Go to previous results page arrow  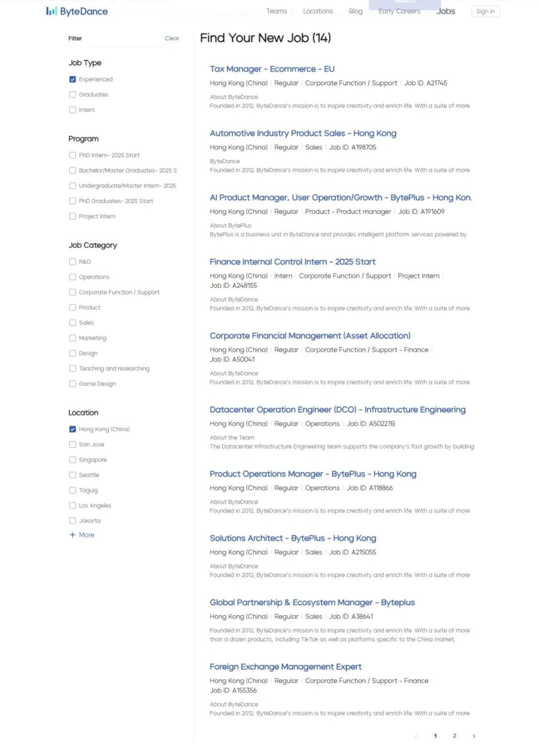(x=416, y=736)
